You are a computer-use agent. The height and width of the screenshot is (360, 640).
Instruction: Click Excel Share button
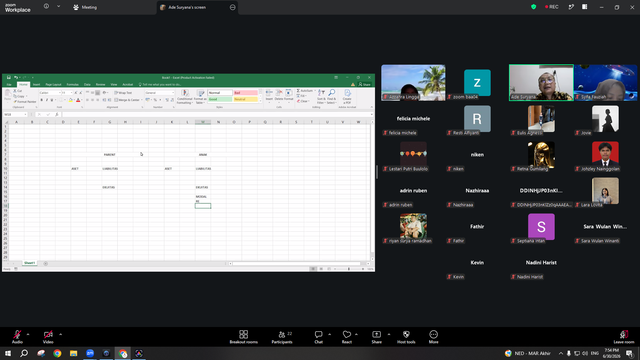(364, 84)
